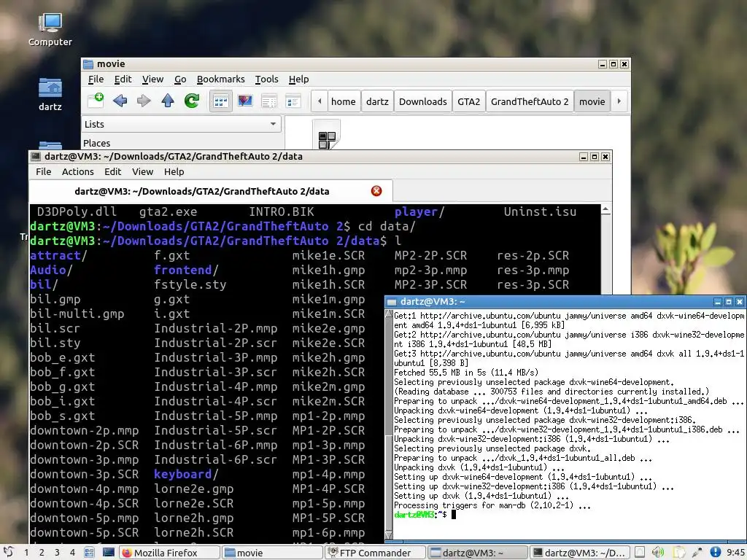Switch to compact list view mode
This screenshot has height=560, width=747.
[x=268, y=101]
